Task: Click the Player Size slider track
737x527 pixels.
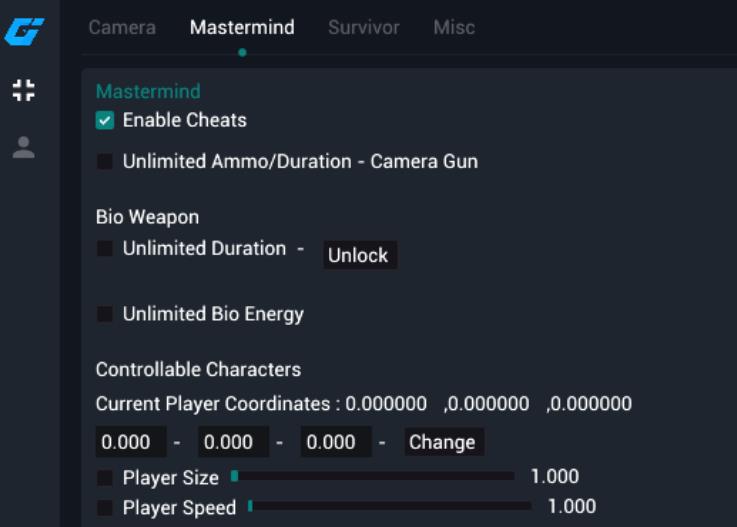Action: (x=372, y=477)
